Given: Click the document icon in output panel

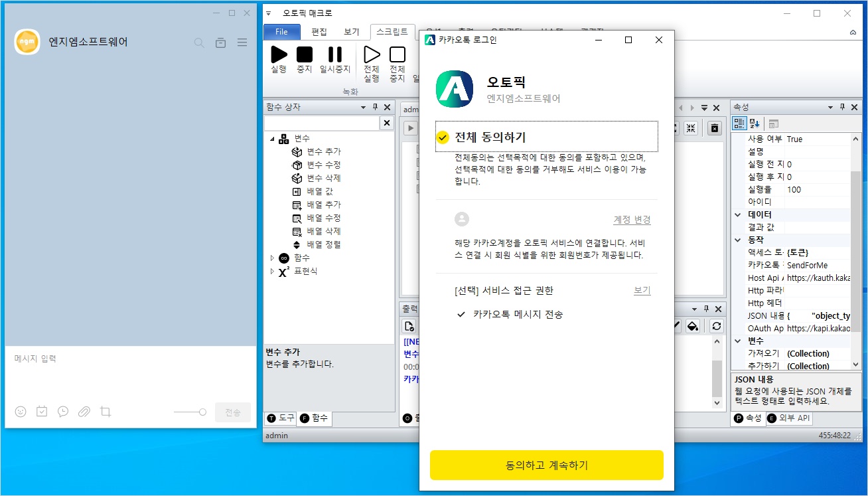Looking at the screenshot, I should (410, 326).
